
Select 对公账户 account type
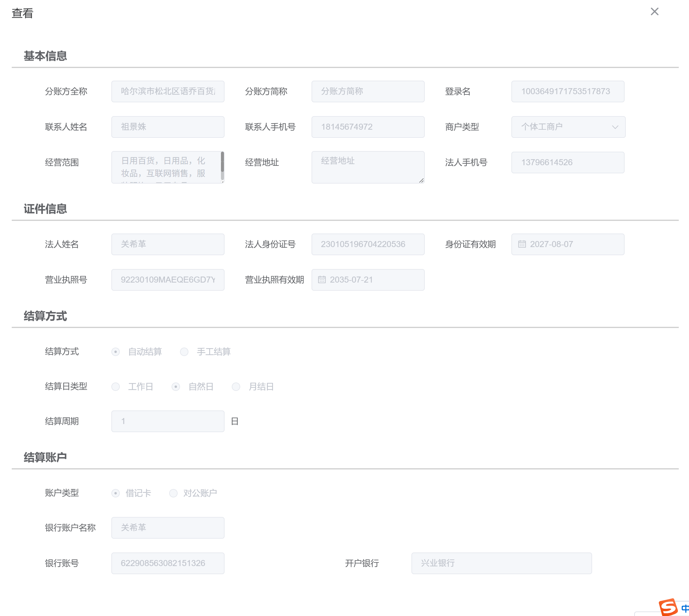pos(173,493)
